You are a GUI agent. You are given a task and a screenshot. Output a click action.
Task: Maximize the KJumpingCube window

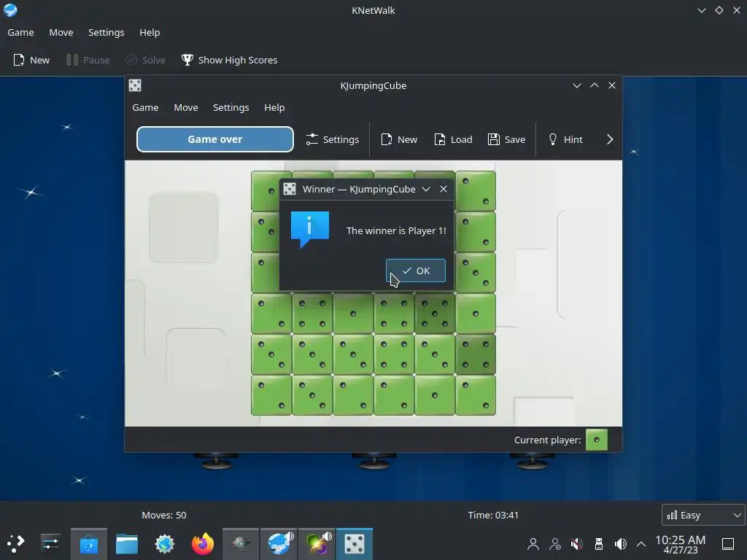pyautogui.click(x=595, y=86)
